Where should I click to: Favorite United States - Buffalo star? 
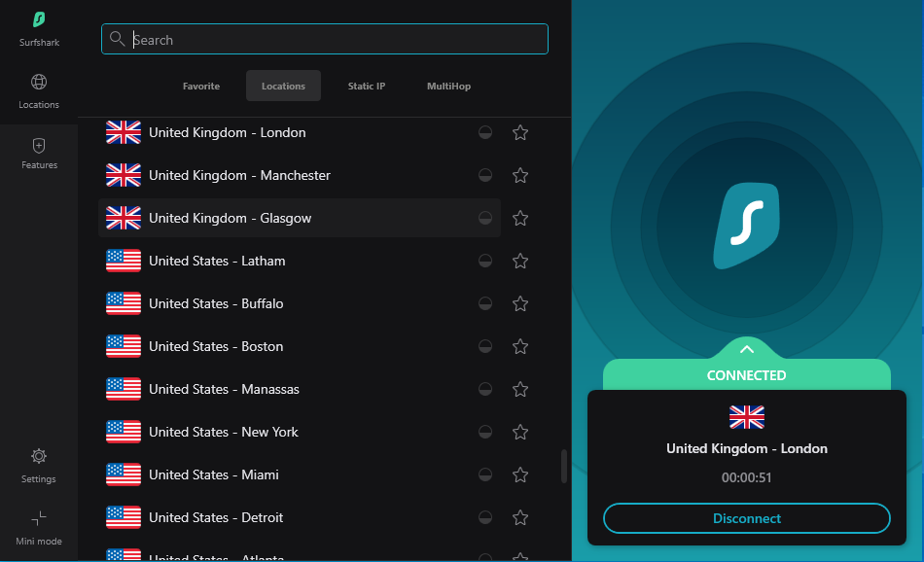pos(520,304)
